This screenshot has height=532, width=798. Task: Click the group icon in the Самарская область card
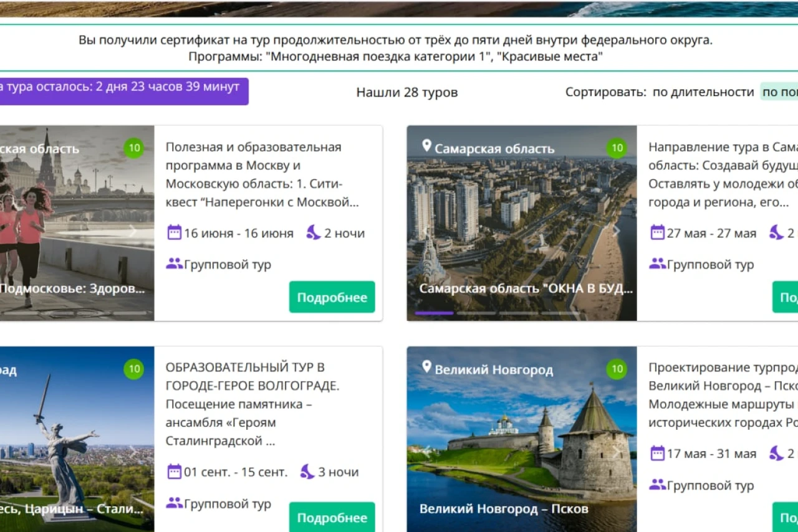[x=658, y=264]
